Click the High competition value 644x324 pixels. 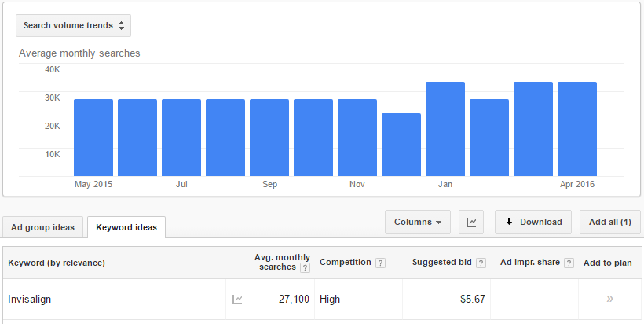coord(330,300)
